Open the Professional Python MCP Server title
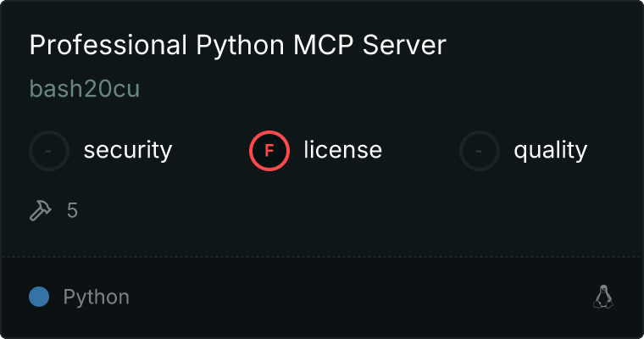This screenshot has width=644, height=339. click(237, 46)
